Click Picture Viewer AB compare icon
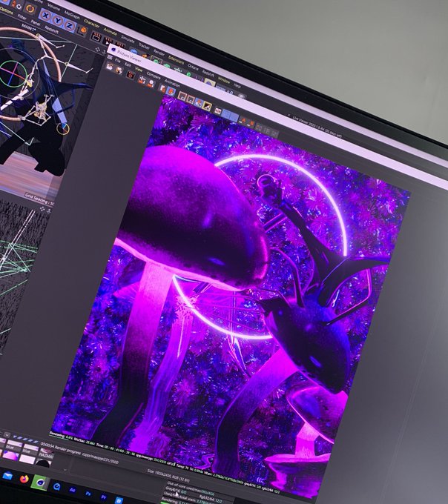 point(218,110)
